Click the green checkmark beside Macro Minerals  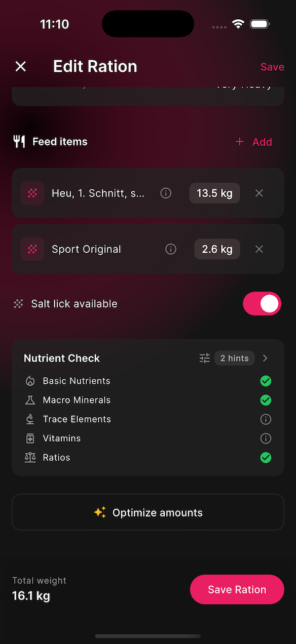click(265, 400)
